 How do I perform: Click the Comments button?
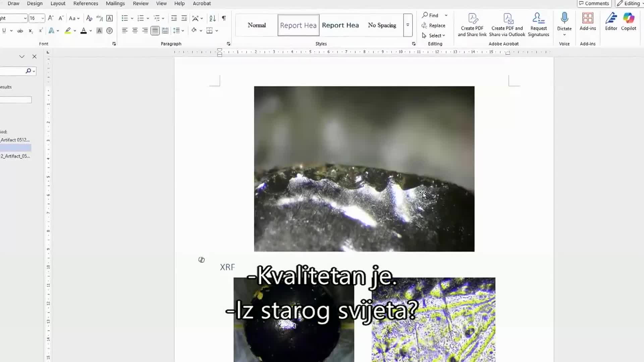point(594,3)
